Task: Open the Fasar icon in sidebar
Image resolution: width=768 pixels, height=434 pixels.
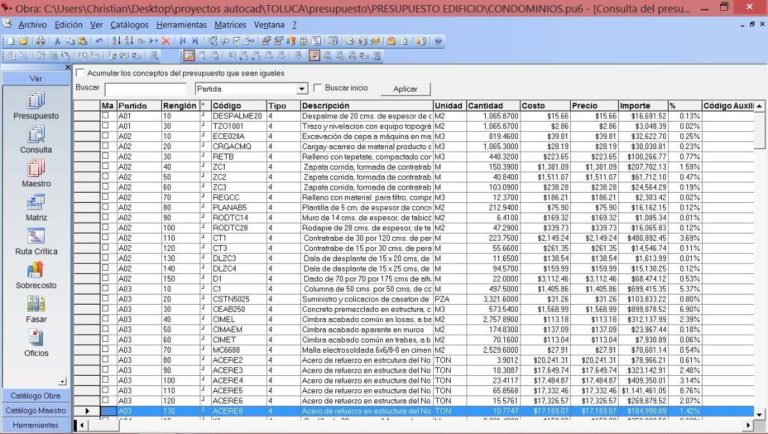Action: tap(36, 304)
